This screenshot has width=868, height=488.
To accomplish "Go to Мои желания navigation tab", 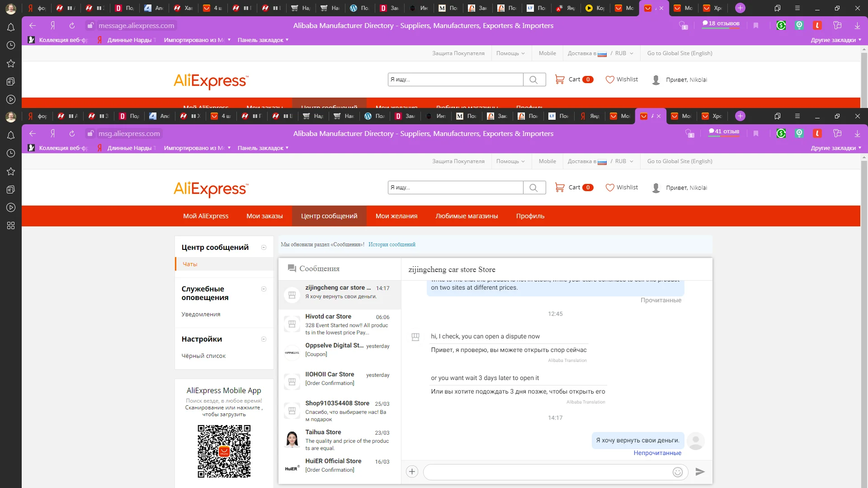I will tap(396, 216).
